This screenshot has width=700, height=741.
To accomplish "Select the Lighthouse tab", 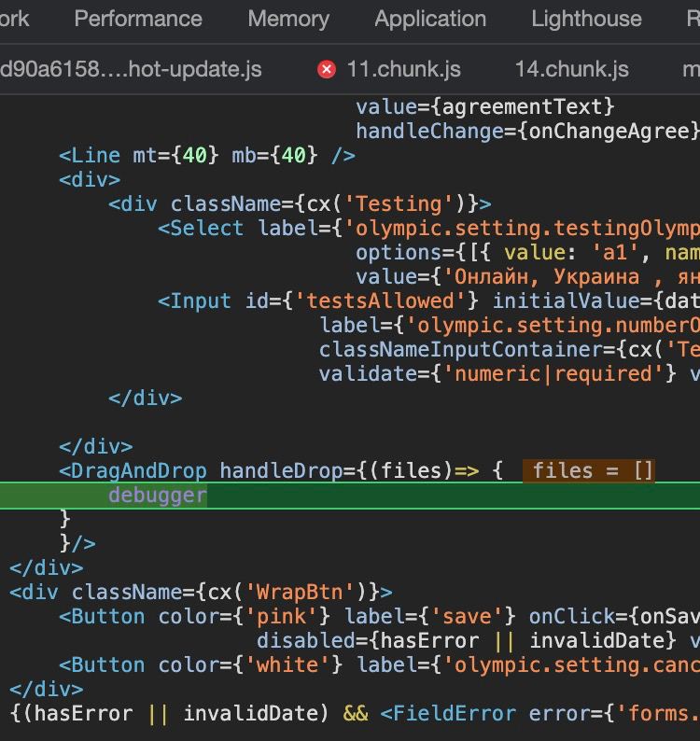I will [586, 20].
